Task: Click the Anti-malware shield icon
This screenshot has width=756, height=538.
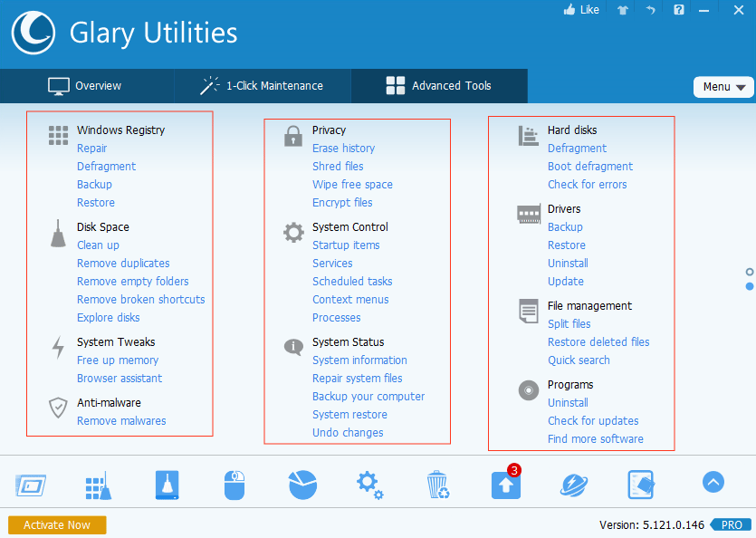Action: (58, 408)
